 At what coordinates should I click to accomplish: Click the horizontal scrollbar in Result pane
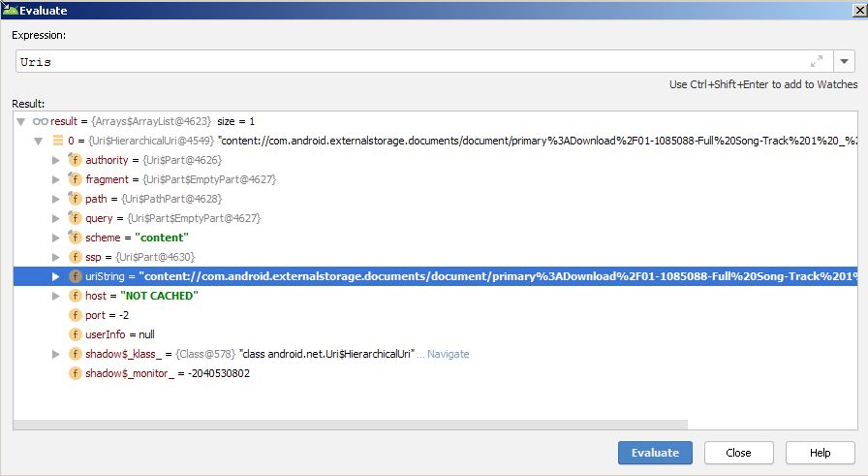[x=351, y=425]
